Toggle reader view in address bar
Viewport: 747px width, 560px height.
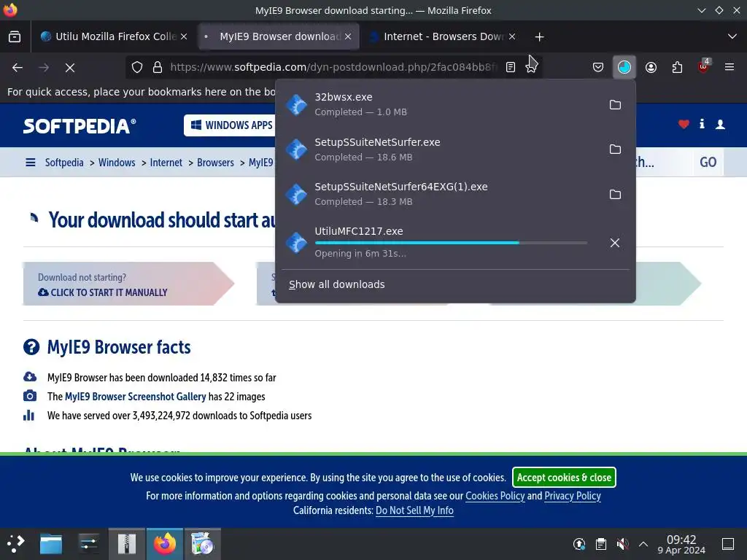(511, 68)
